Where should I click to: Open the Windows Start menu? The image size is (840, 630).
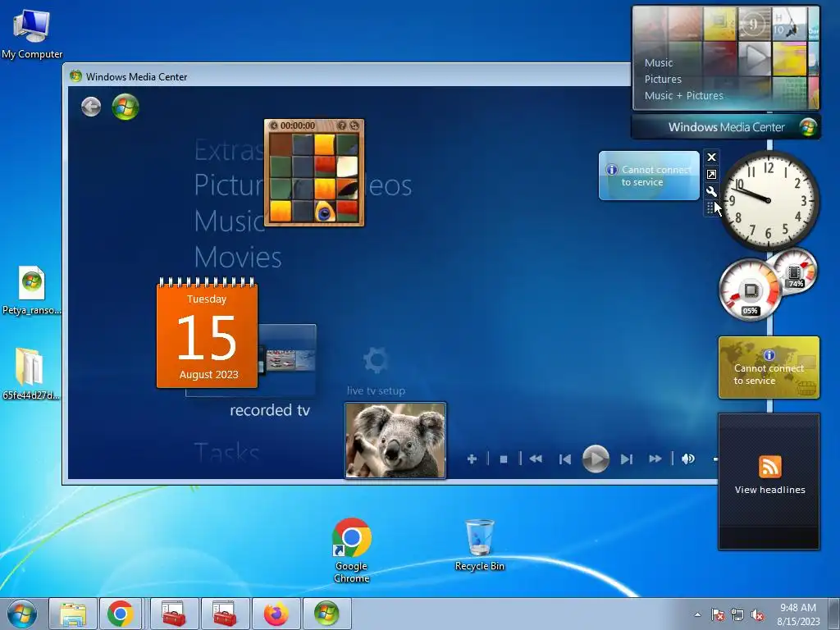pyautogui.click(x=22, y=614)
